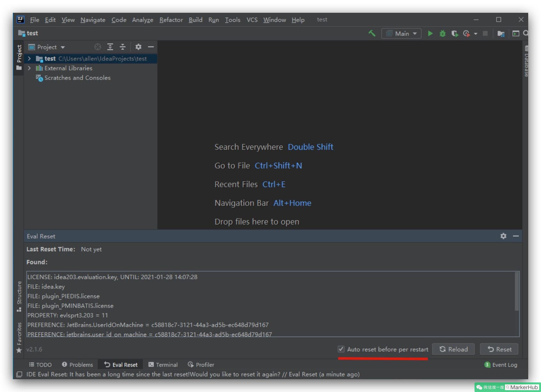Click the Found list vertical scrollbar
541x392 pixels.
coord(517,292)
